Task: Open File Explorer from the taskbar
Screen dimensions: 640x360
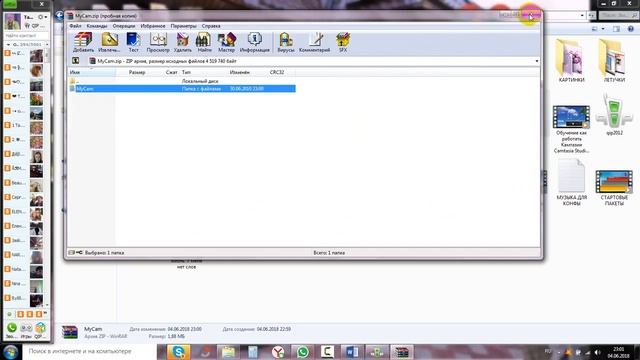Action: pos(228,352)
